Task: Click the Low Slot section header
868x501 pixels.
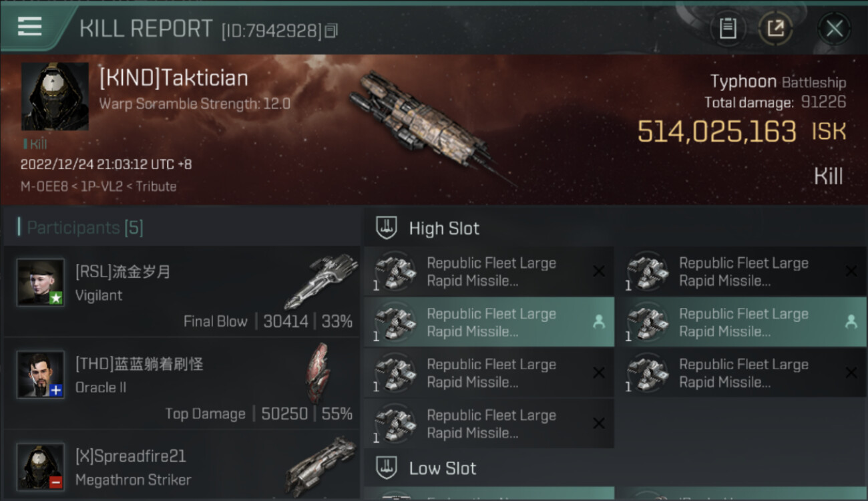Action: [442, 468]
